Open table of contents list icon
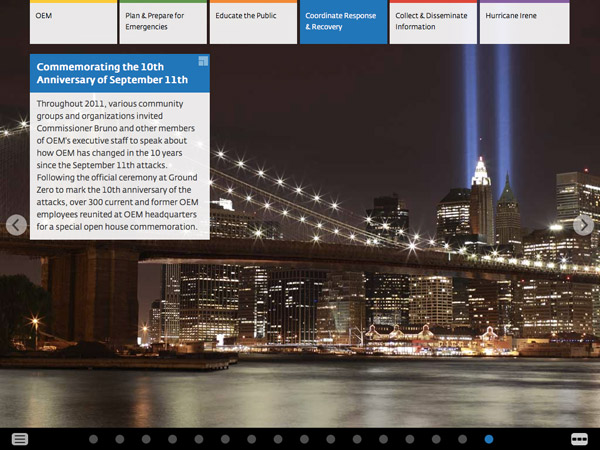The width and height of the screenshot is (600, 450). click(x=20, y=439)
